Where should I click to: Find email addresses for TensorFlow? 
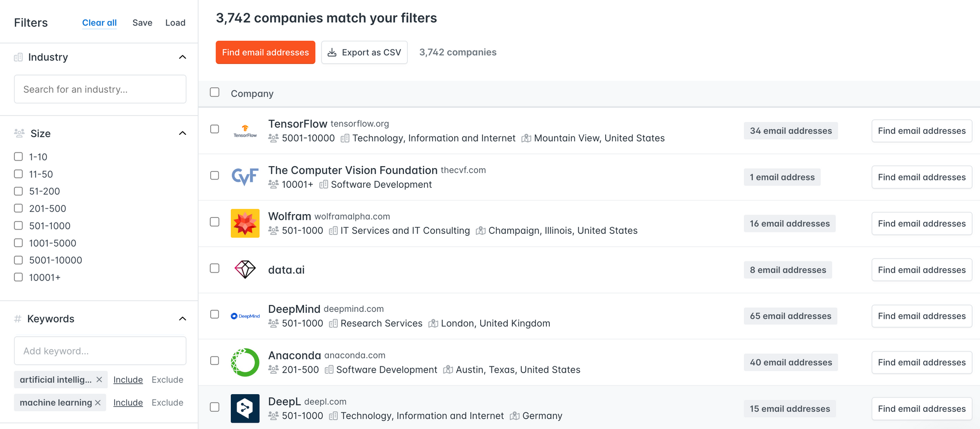[922, 131]
